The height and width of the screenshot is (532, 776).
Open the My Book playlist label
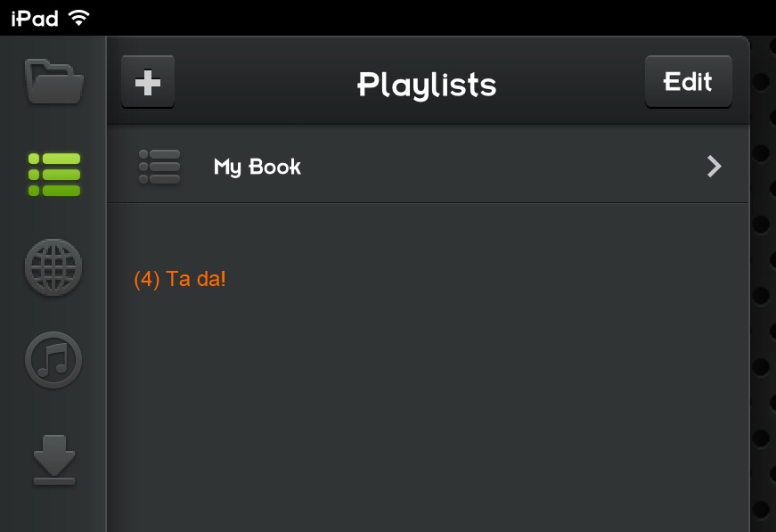[x=257, y=167]
